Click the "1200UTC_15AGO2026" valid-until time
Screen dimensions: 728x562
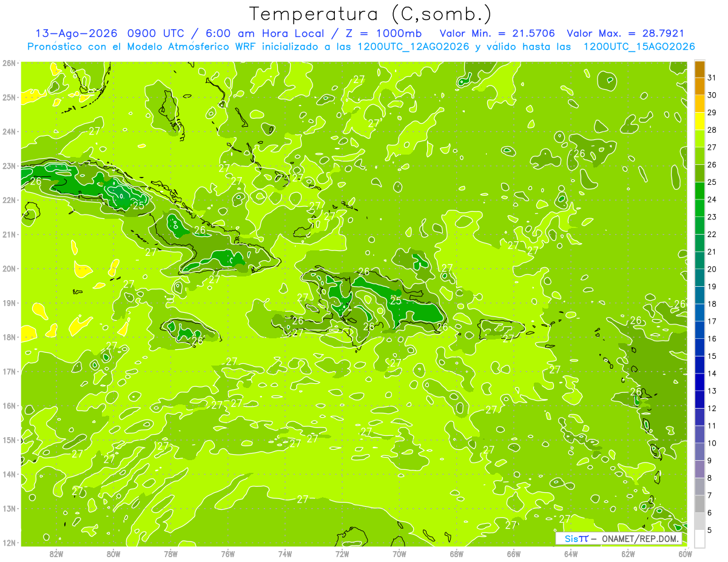[x=639, y=47]
